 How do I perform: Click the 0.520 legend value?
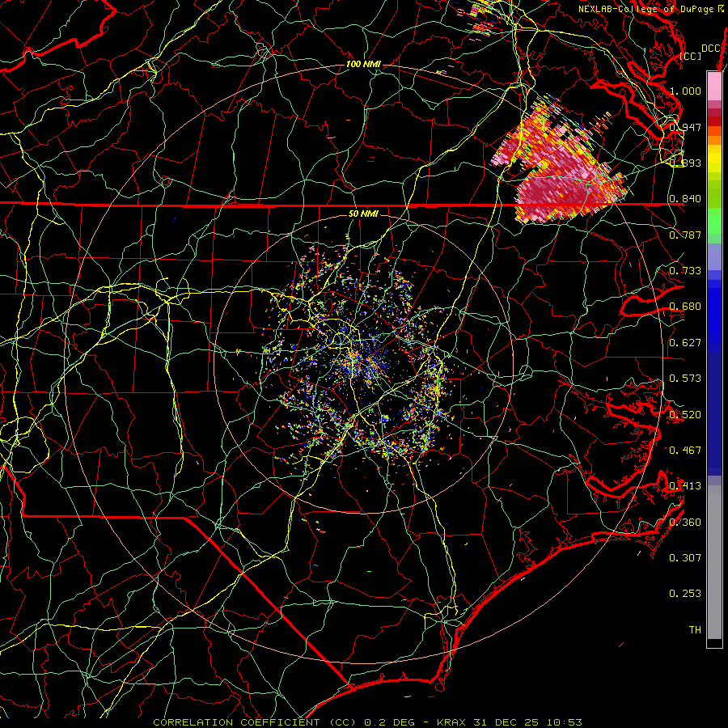(x=685, y=415)
